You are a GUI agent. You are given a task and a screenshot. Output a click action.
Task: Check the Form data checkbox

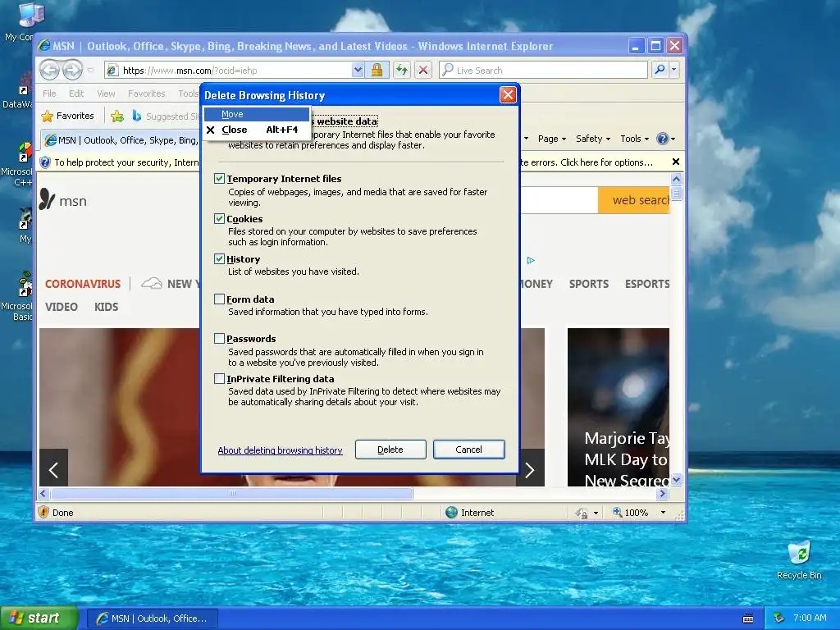point(219,299)
